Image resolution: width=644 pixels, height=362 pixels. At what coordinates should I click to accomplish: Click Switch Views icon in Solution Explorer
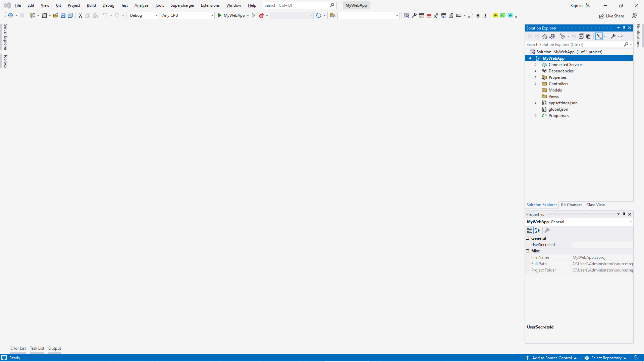[552, 36]
